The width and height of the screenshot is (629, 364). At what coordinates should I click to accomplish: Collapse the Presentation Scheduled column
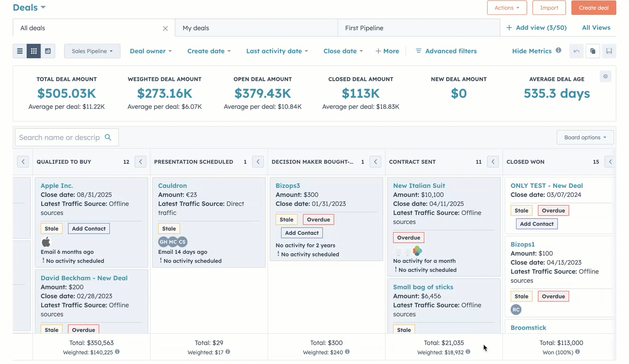258,162
